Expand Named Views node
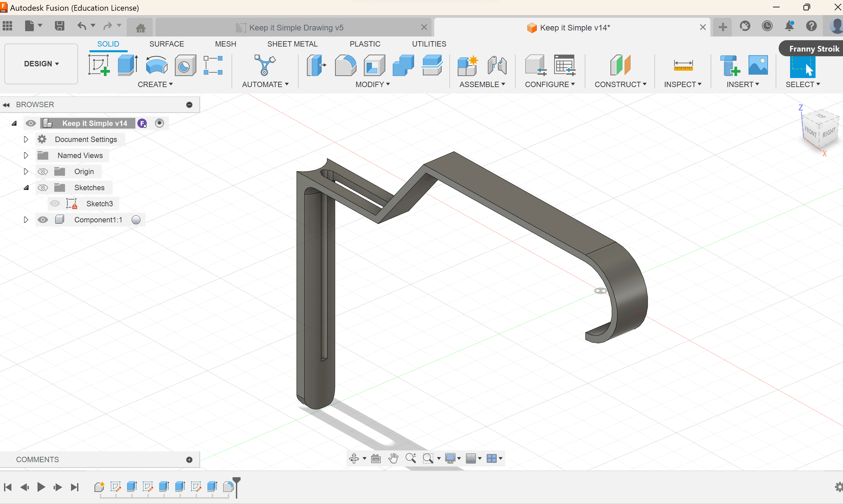This screenshot has width=843, height=504. coord(26,155)
